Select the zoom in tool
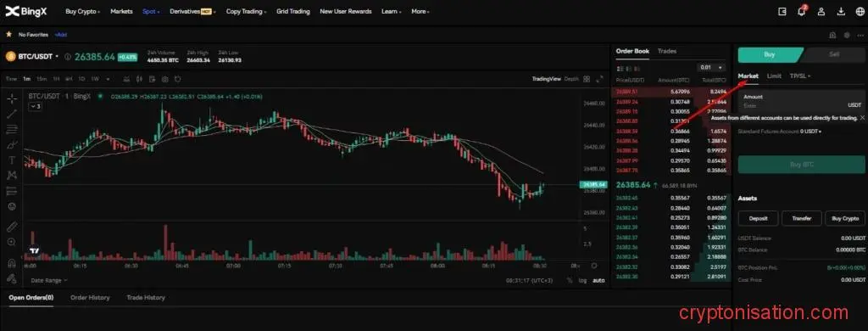Image resolution: width=868 pixels, height=331 pixels. point(12,242)
